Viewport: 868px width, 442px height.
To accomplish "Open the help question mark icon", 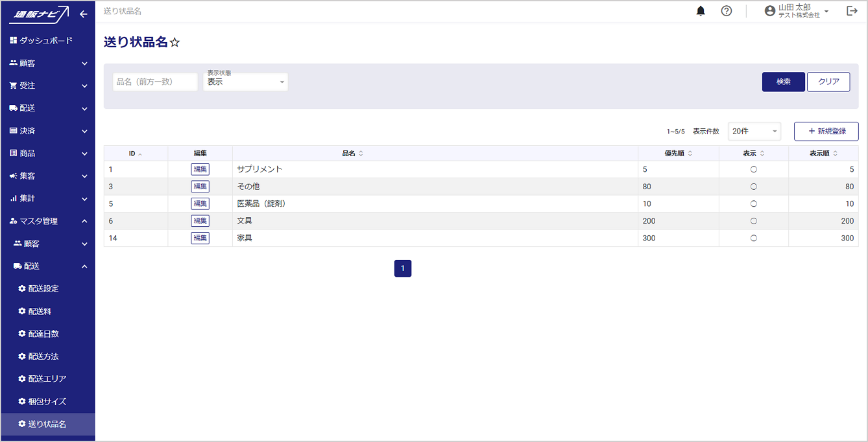I will click(x=727, y=11).
